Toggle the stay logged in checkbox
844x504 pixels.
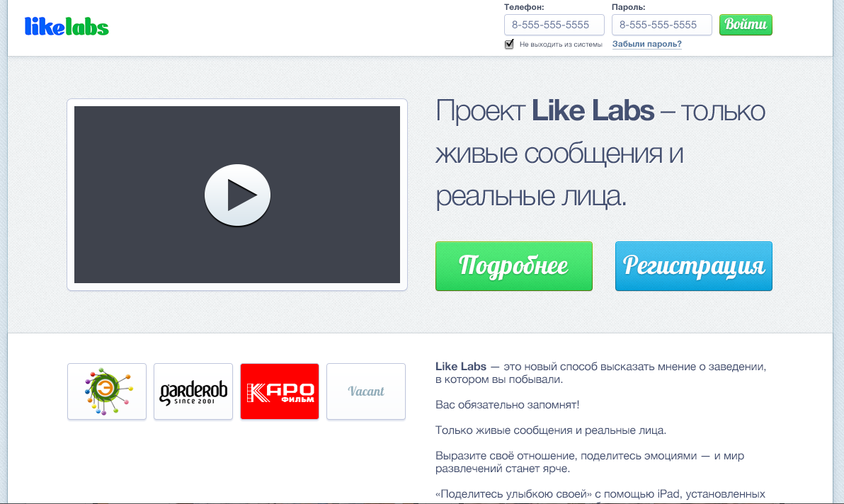(509, 44)
